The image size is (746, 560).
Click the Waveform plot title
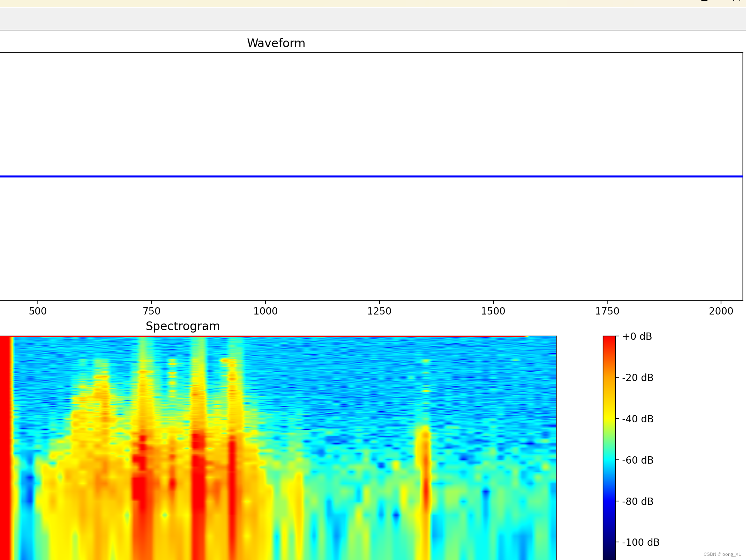point(276,43)
